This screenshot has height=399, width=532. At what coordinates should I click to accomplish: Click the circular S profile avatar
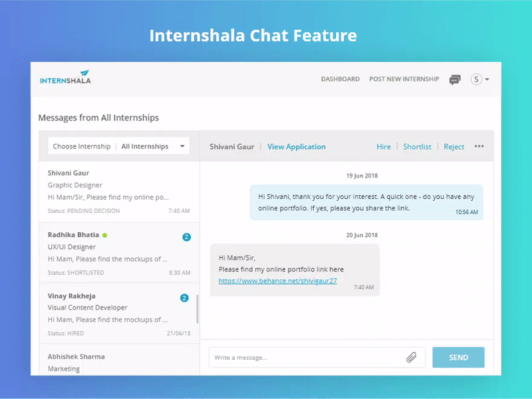pyautogui.click(x=475, y=78)
